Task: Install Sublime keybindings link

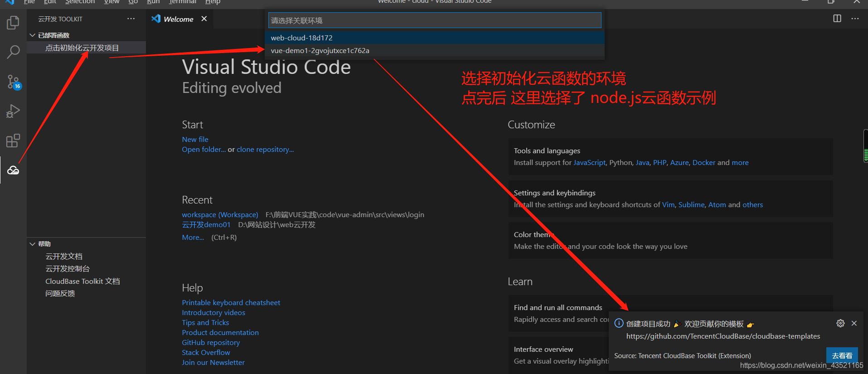Action: [691, 204]
